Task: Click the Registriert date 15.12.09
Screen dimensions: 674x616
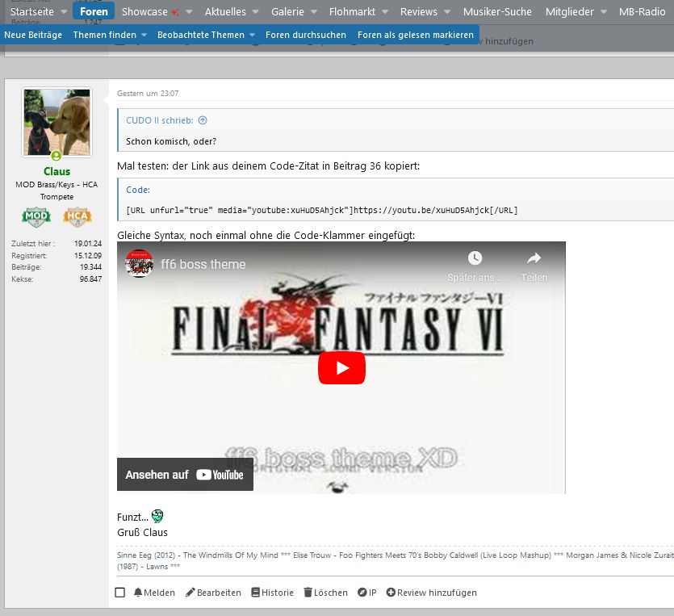Action: click(88, 255)
